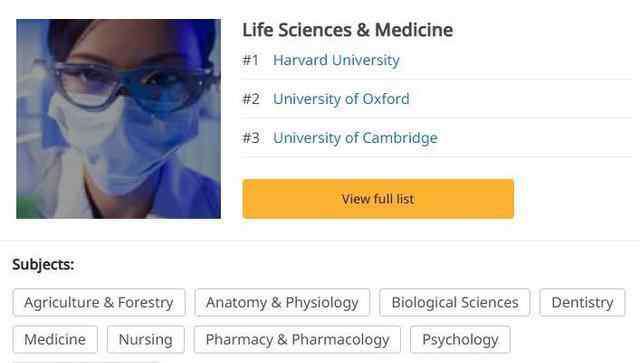Choose the Nursing subject tag
The height and width of the screenshot is (363, 640).
[146, 339]
